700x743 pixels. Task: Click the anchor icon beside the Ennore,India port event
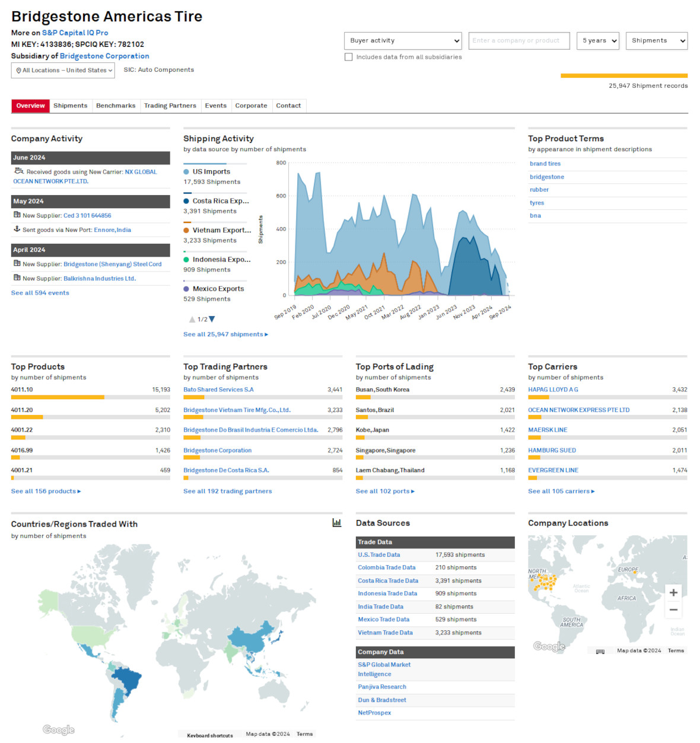(x=16, y=229)
